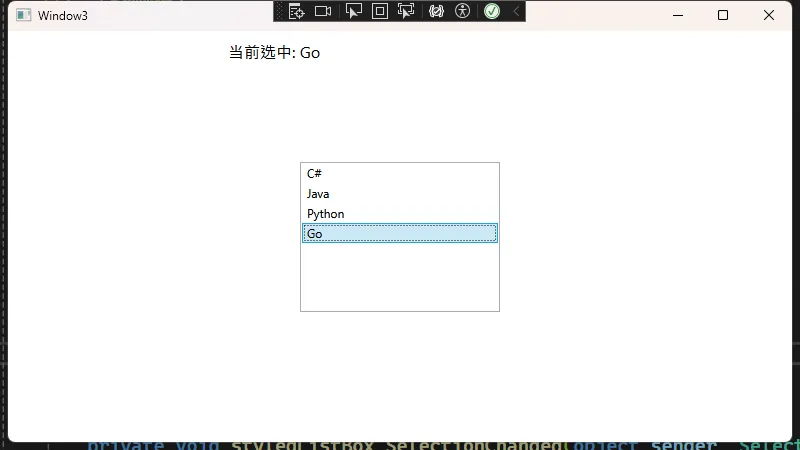Minimize the Window3 window
This screenshot has width=800, height=450.
click(x=677, y=15)
